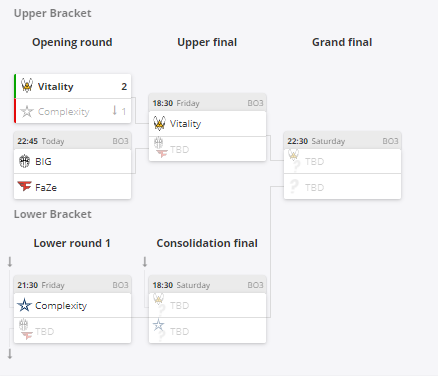Click the down arrow beside Complexity's score
The image size is (438, 383).
coord(115,110)
